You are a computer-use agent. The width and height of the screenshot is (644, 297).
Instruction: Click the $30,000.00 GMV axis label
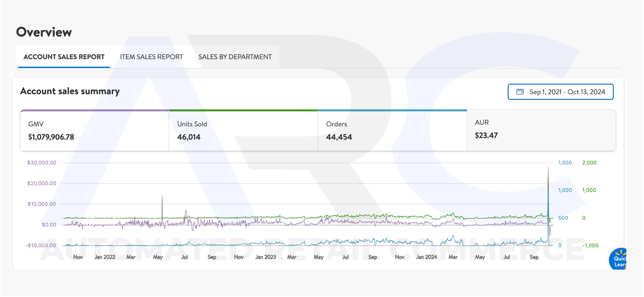(42, 163)
